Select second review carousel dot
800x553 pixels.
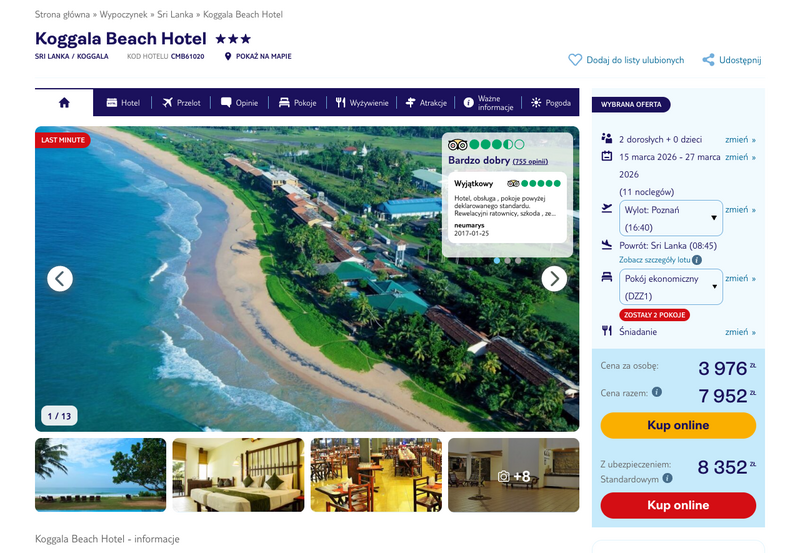click(x=508, y=260)
